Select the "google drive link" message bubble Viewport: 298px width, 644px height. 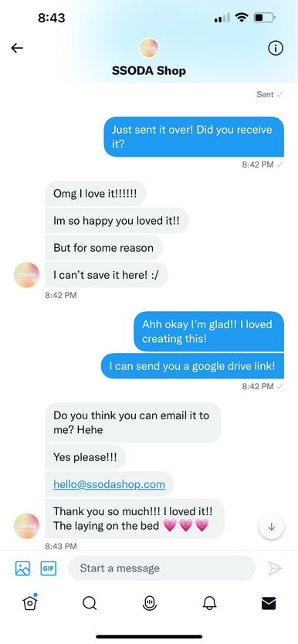click(192, 366)
